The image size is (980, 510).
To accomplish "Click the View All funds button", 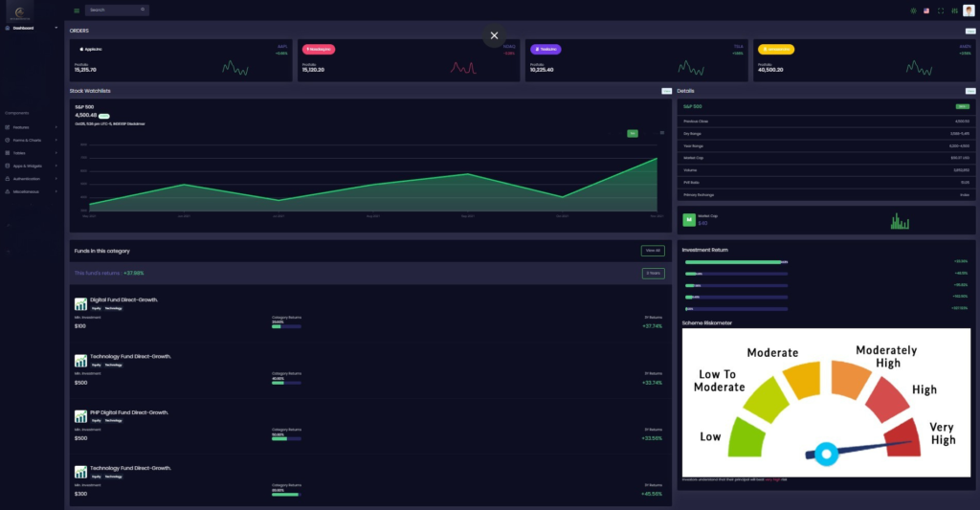I will [x=653, y=251].
